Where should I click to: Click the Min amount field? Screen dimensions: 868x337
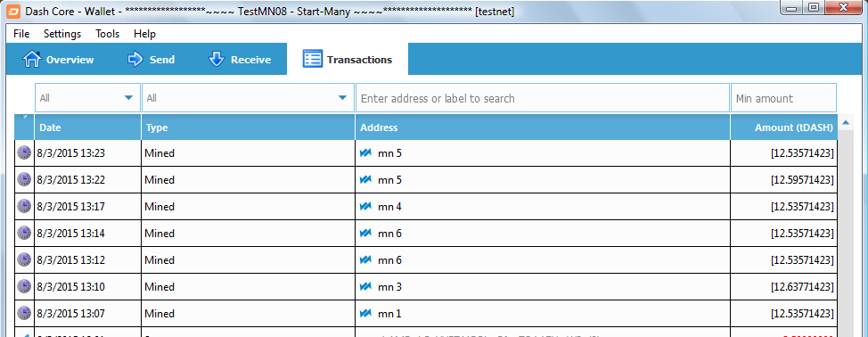click(x=783, y=98)
